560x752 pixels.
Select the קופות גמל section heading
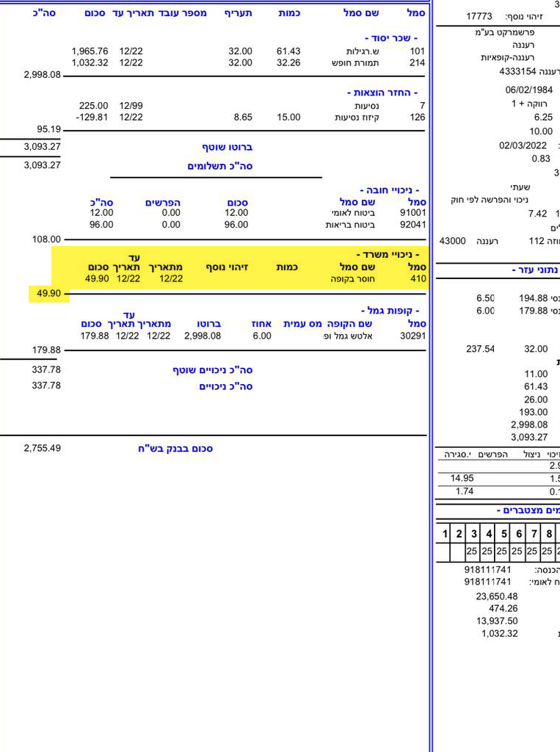tap(390, 311)
